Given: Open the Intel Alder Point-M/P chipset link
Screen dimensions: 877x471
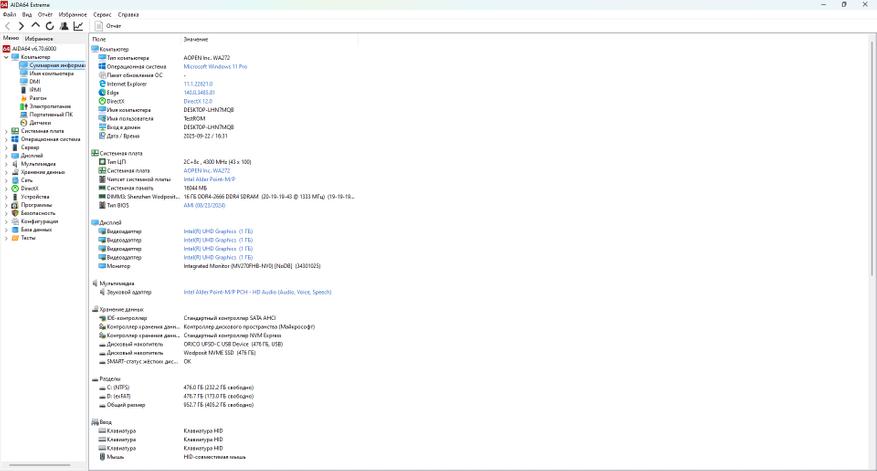Looking at the screenshot, I should [209, 180].
